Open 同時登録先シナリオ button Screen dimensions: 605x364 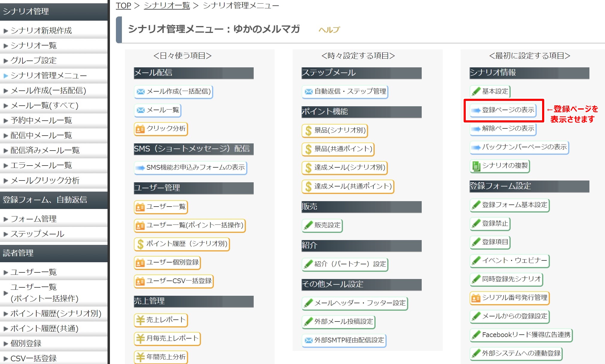(506, 280)
